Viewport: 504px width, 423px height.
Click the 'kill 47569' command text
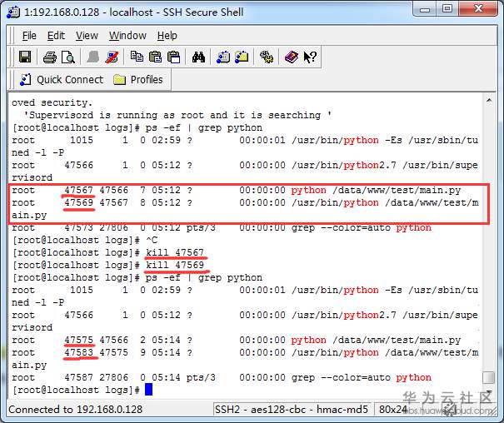click(175, 265)
